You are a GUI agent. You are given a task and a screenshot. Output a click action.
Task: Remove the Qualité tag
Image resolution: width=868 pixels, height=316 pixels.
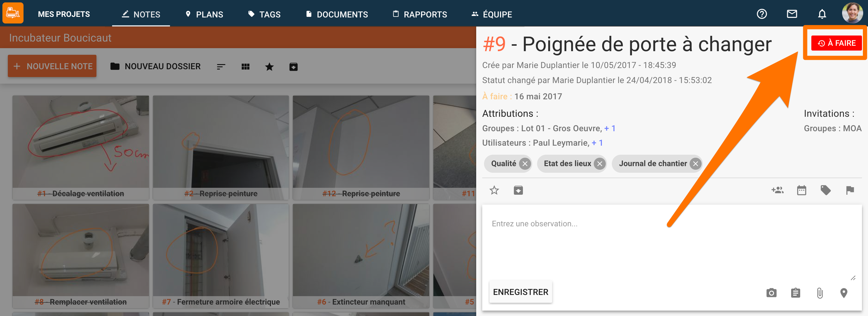(x=525, y=164)
